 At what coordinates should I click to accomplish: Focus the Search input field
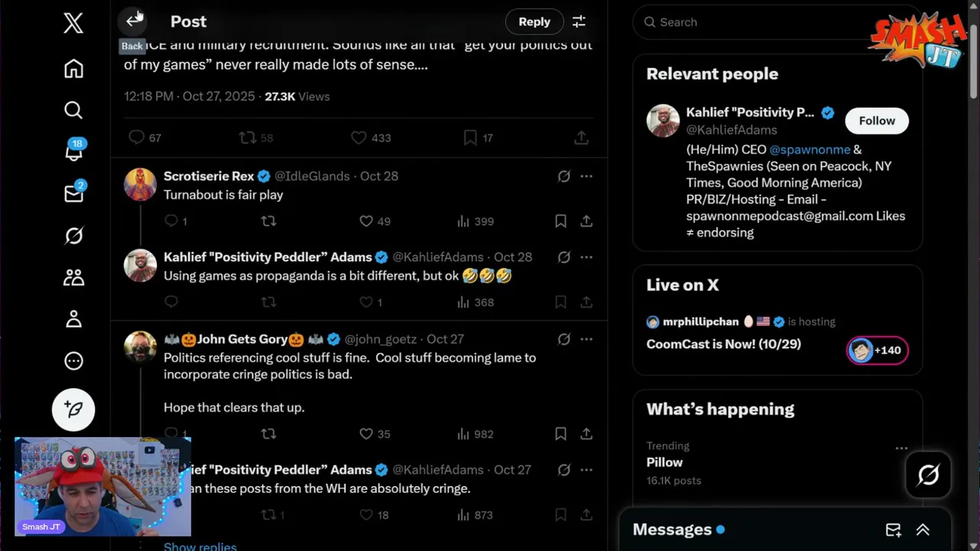tap(758, 22)
